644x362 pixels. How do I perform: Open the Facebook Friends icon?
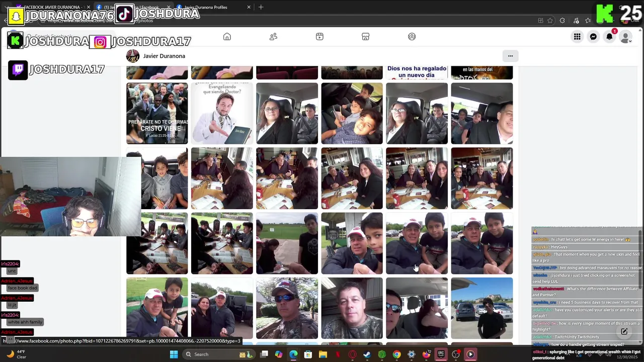273,37
